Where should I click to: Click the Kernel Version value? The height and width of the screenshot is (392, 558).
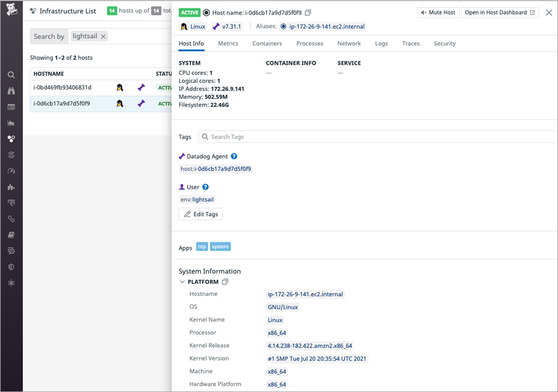pyautogui.click(x=317, y=358)
